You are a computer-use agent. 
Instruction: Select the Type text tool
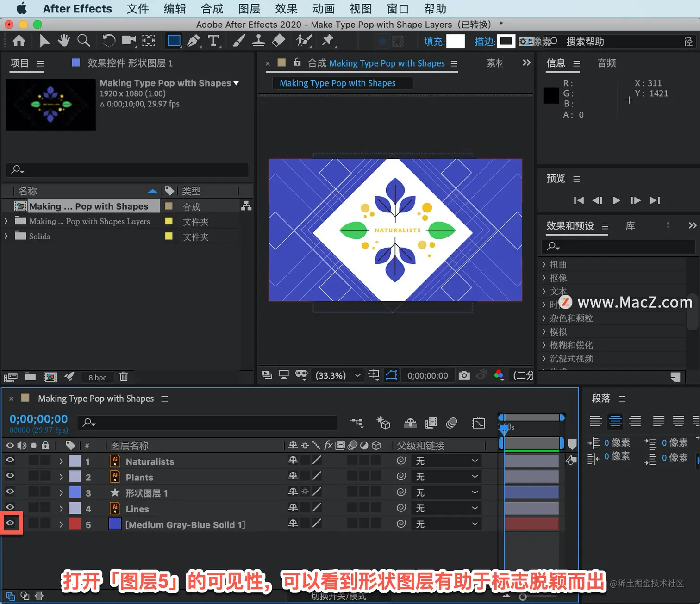pyautogui.click(x=214, y=41)
